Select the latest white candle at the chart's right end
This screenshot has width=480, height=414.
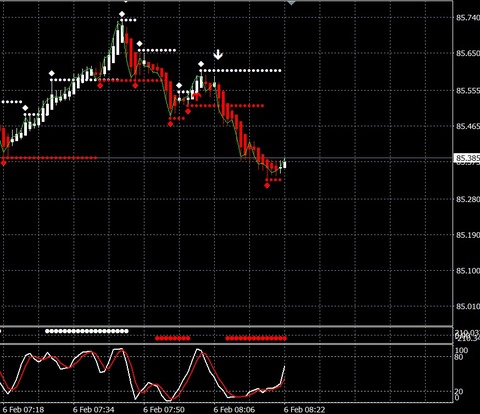coord(284,164)
